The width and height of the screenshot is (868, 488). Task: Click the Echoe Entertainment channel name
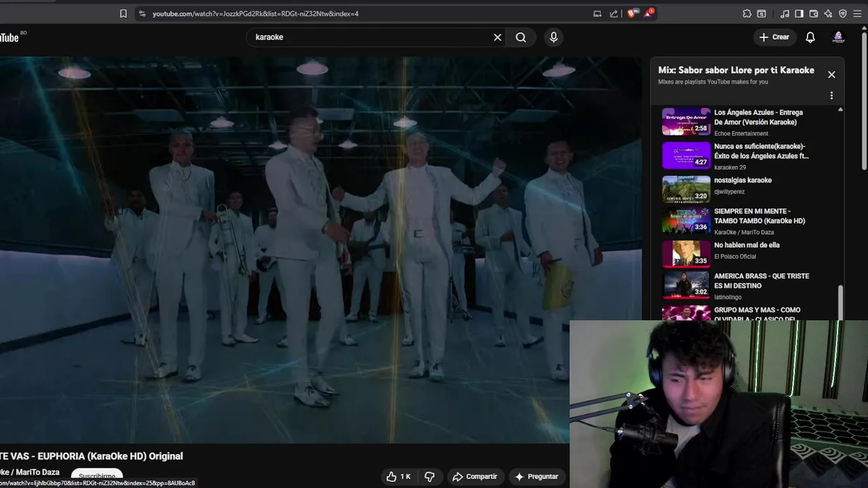tap(741, 134)
